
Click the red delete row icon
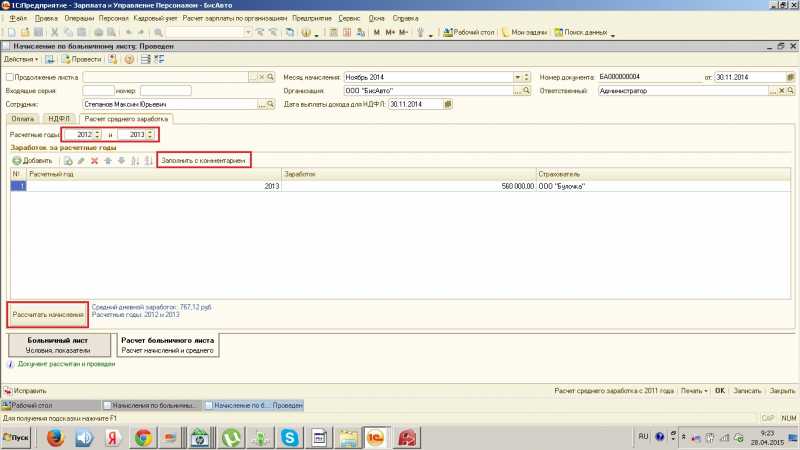coord(94,161)
